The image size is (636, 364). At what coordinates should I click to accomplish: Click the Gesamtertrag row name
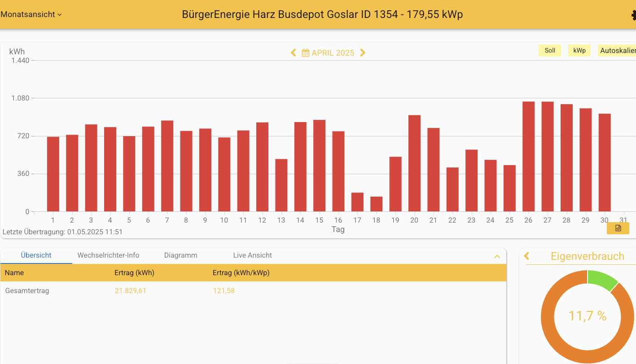27,291
